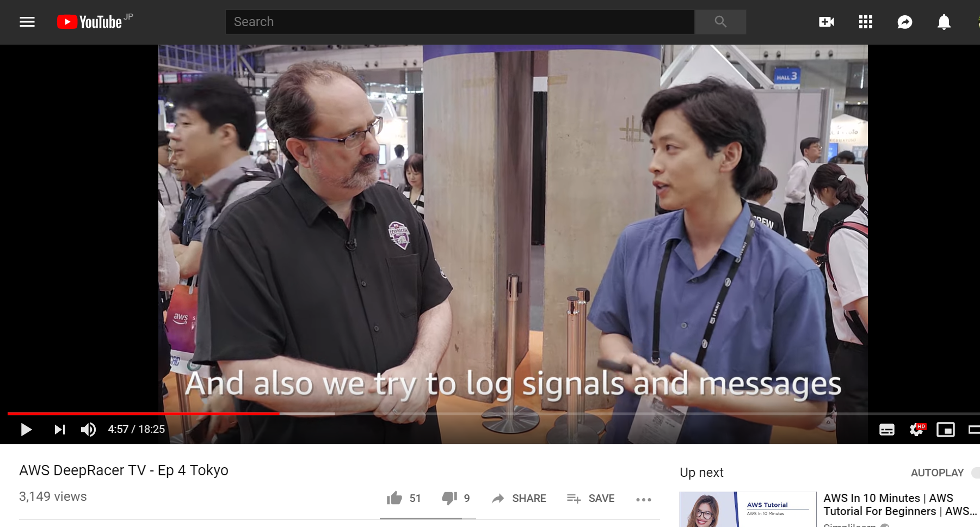Open the hamburger guide menu
The width and height of the screenshot is (980, 527).
coord(27,22)
